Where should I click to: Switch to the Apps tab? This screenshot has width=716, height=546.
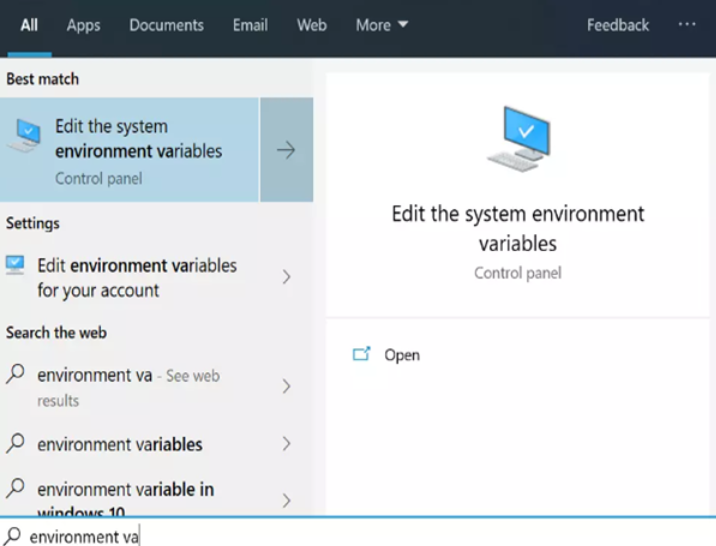pos(83,25)
